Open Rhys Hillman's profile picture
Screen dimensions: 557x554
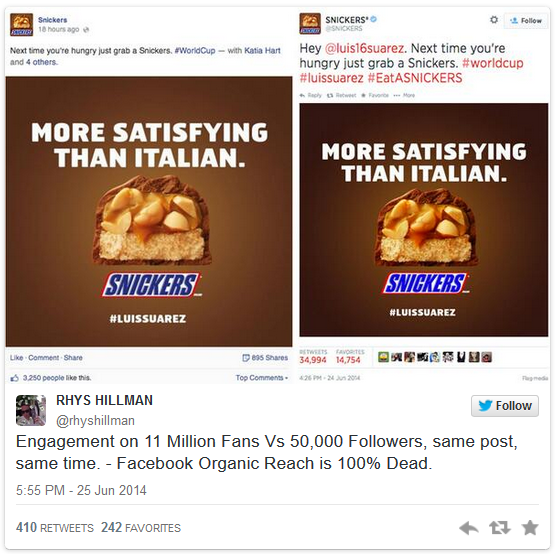coord(31,410)
